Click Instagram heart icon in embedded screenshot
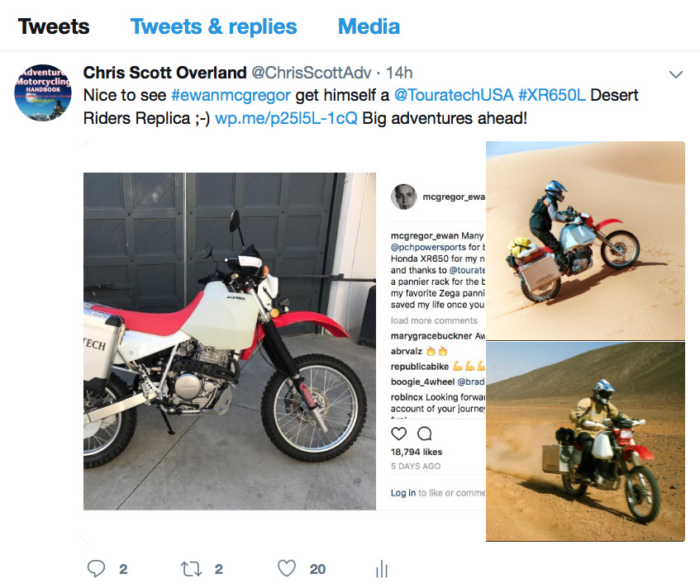Screen dimensions: 700x588 point(398,434)
